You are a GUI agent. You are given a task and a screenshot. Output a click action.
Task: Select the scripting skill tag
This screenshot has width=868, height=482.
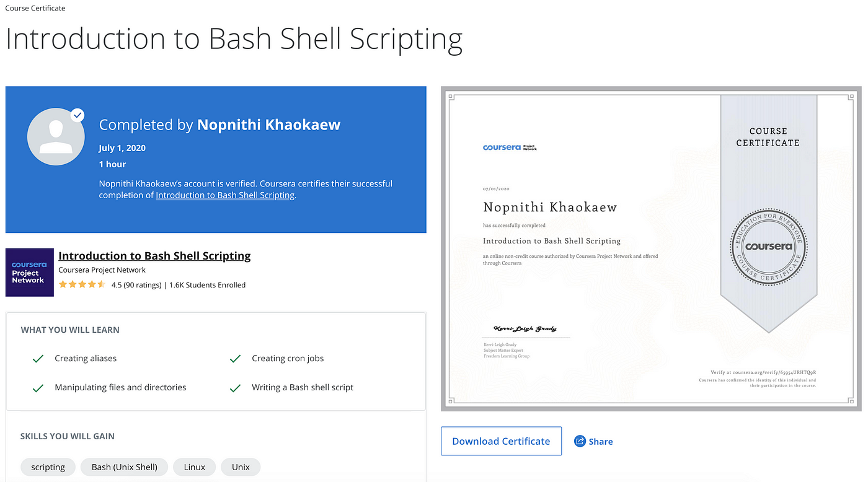pos(48,467)
